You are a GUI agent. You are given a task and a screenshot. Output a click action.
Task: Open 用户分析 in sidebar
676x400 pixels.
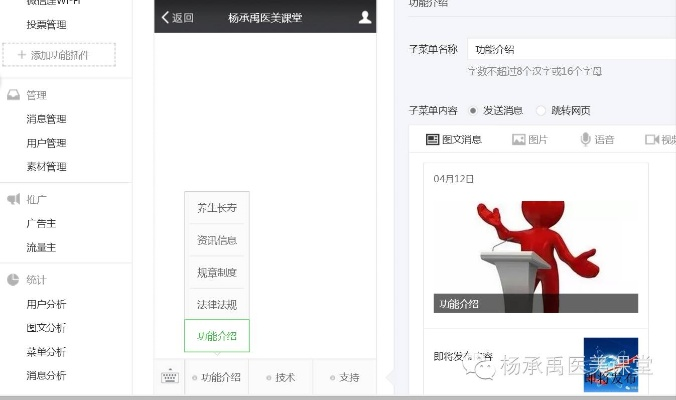pyautogui.click(x=46, y=304)
